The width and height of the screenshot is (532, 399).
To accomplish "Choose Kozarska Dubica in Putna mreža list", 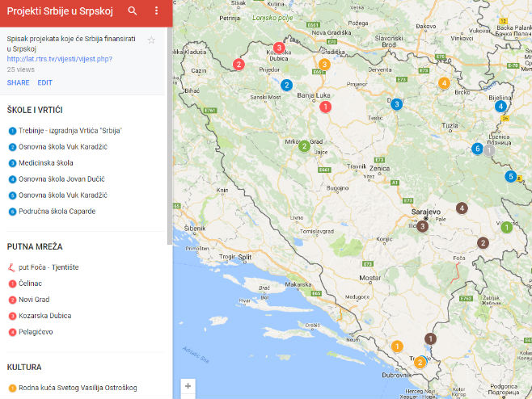I will click(x=46, y=316).
